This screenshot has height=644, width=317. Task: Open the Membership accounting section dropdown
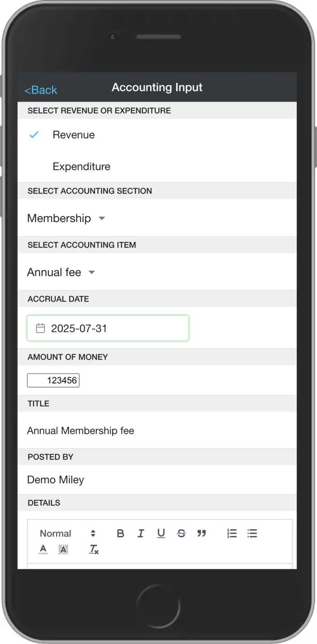coord(67,218)
